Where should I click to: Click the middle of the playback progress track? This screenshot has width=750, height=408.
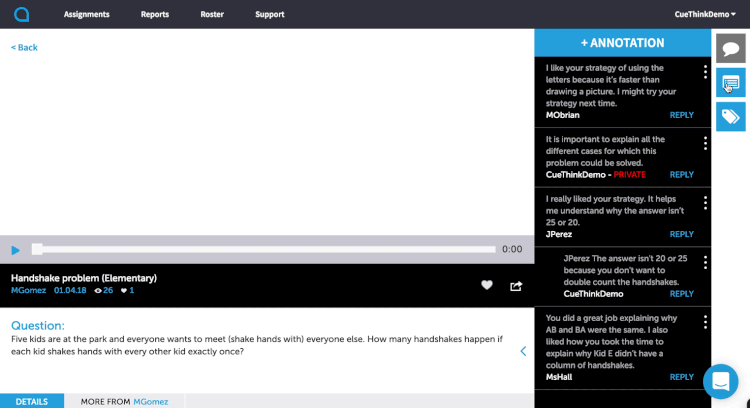264,249
